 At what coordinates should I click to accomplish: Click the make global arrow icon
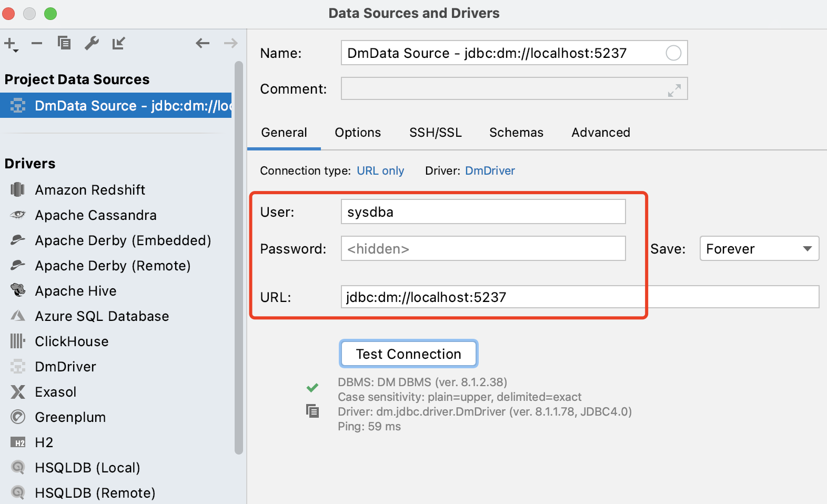coord(119,43)
